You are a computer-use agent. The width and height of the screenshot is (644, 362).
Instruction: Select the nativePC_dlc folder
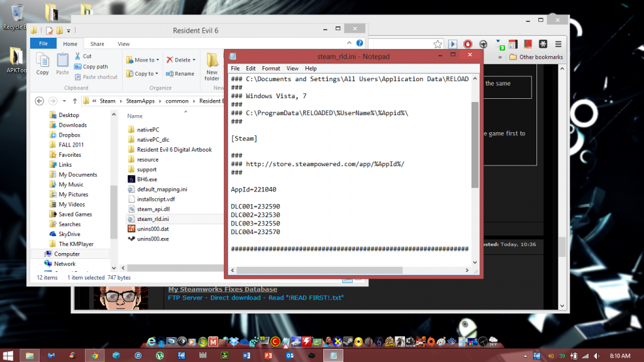[153, 140]
